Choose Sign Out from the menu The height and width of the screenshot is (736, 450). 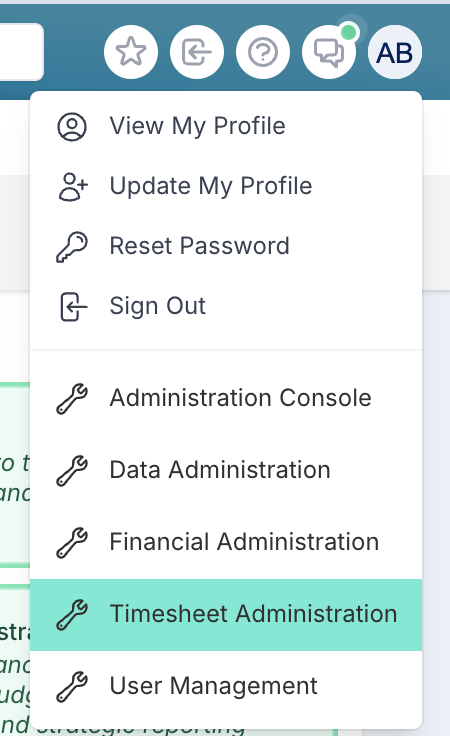coord(226,307)
